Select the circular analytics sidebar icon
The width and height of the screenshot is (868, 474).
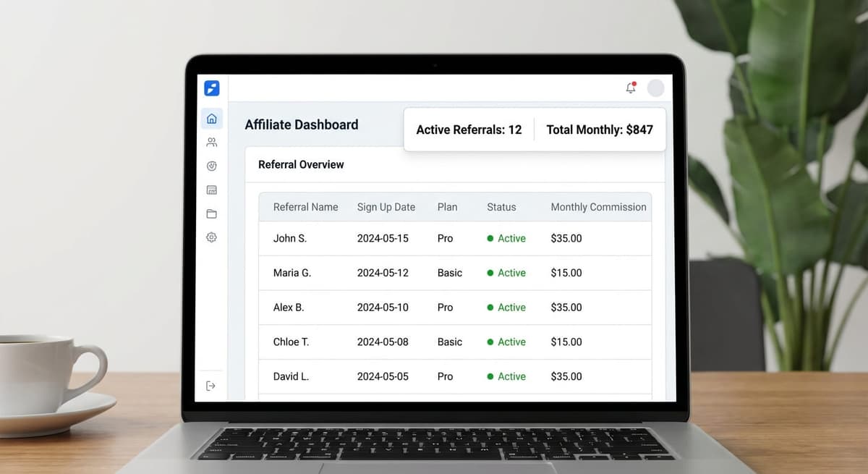pos(211,166)
